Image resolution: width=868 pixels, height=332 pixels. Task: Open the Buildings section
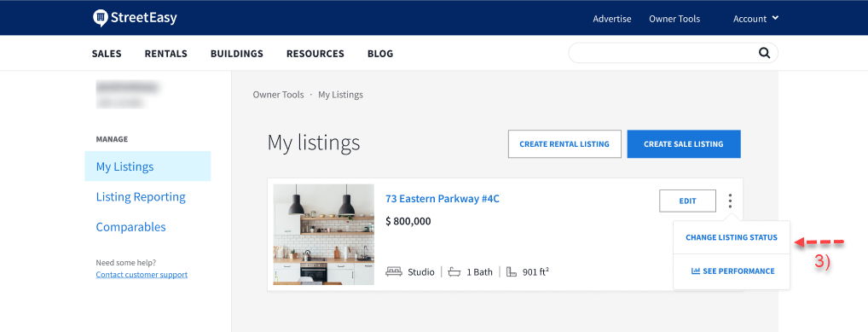click(237, 54)
